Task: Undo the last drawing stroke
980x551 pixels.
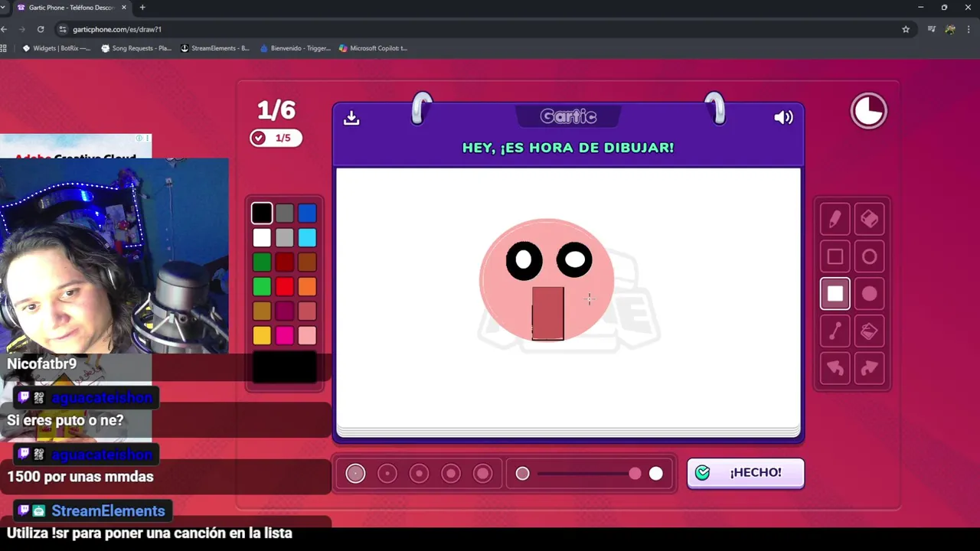Action: click(x=835, y=368)
